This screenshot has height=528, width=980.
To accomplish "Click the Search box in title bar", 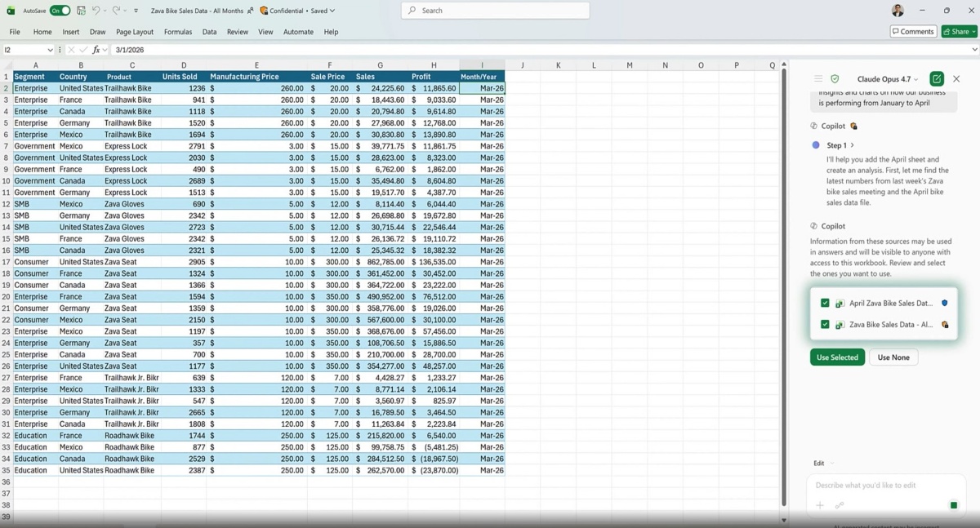I will [x=496, y=11].
